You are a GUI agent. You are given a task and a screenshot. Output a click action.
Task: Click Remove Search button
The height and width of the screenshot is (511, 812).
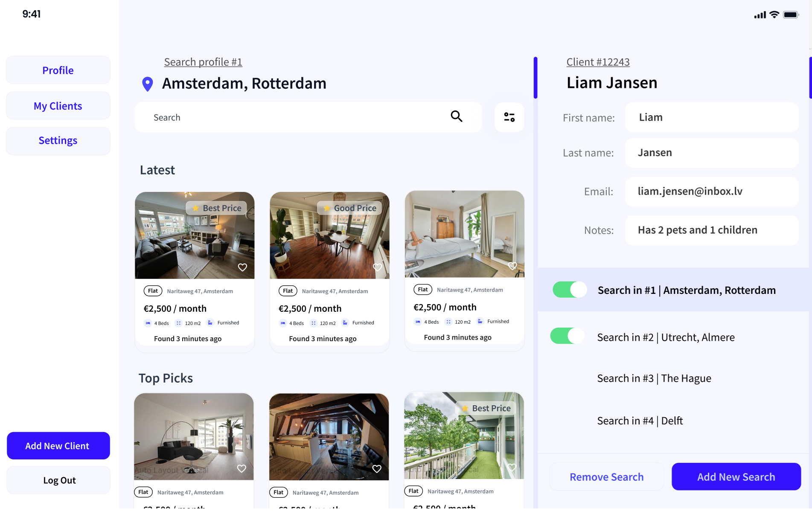tap(606, 476)
